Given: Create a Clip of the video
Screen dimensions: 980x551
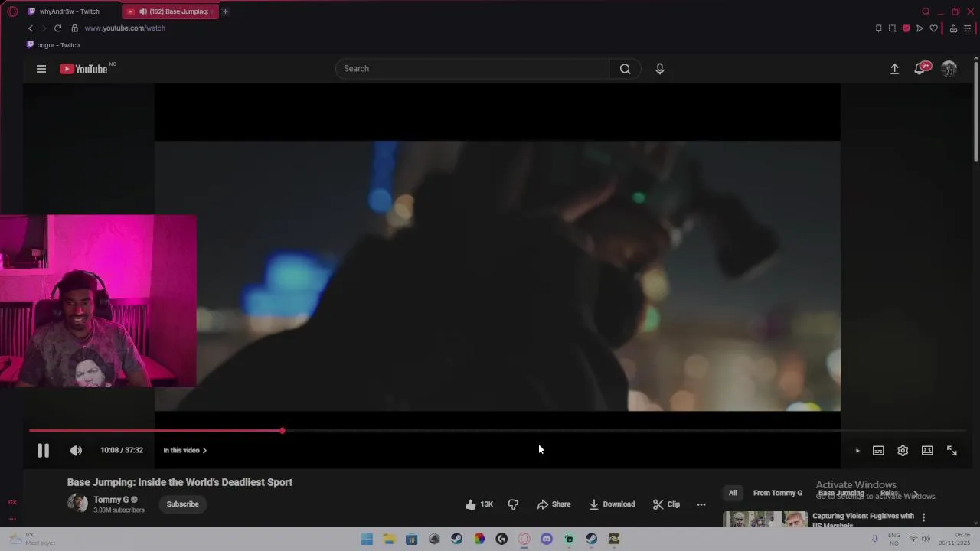Looking at the screenshot, I should coord(666,504).
